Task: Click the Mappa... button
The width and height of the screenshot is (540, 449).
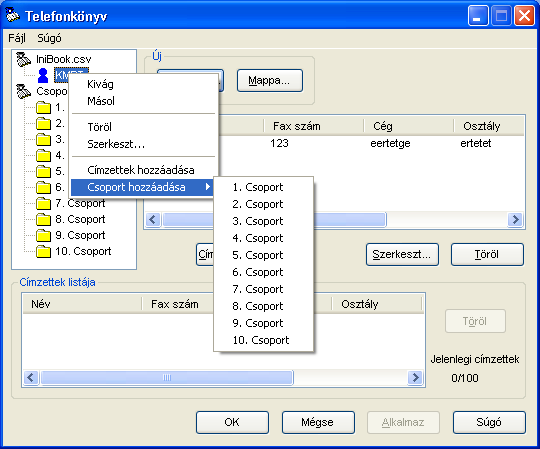Action: (270, 81)
